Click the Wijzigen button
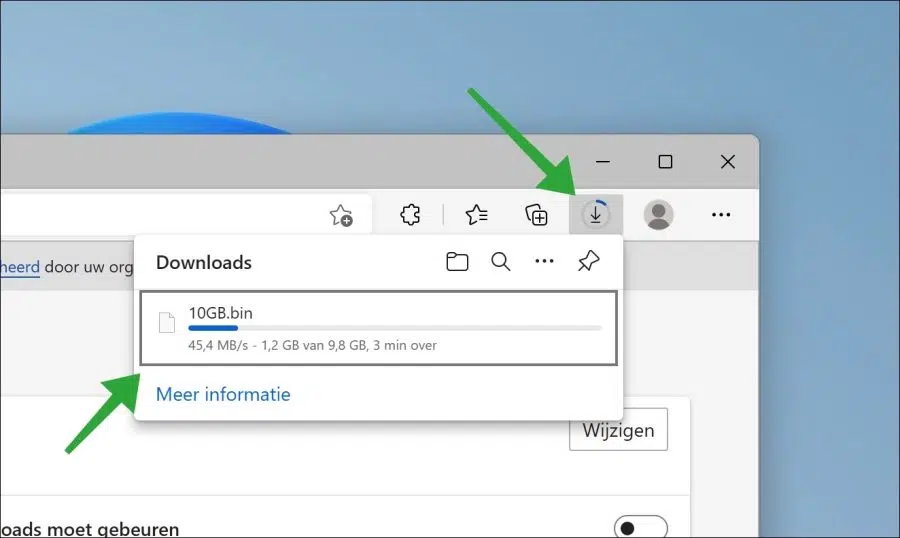 click(618, 429)
